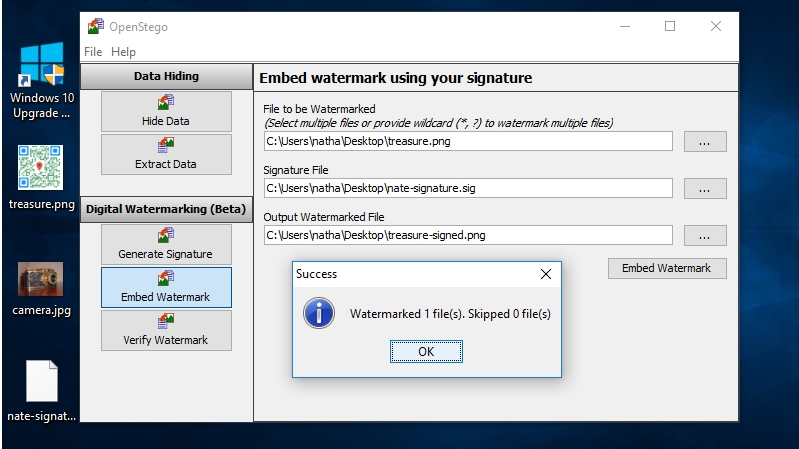The width and height of the screenshot is (799, 449).
Task: Confirm the Success dialog with OK
Action: click(427, 352)
